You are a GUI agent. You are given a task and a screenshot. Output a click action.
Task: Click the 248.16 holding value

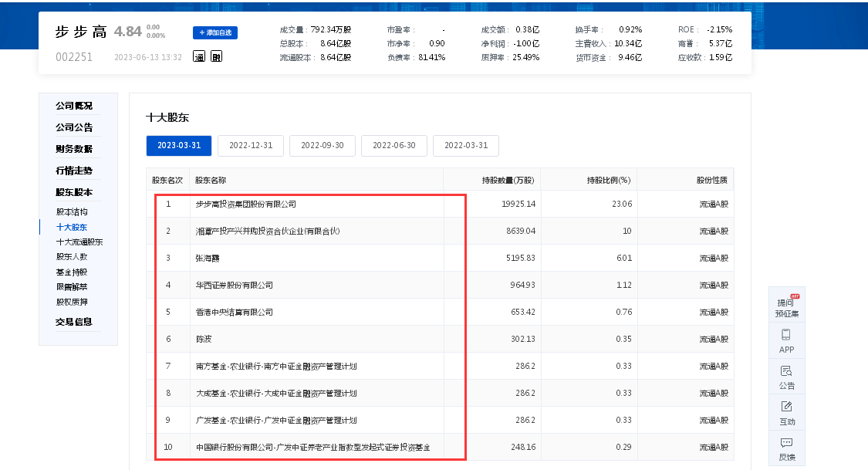[523, 448]
